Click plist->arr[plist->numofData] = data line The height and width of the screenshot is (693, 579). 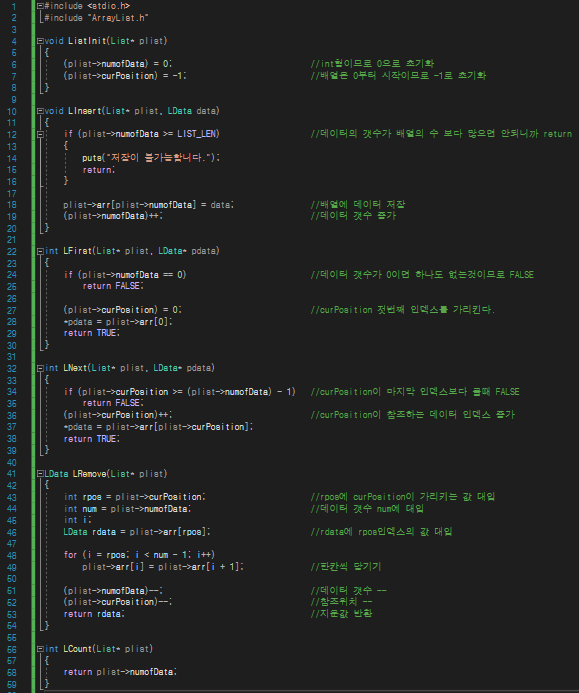click(x=149, y=205)
